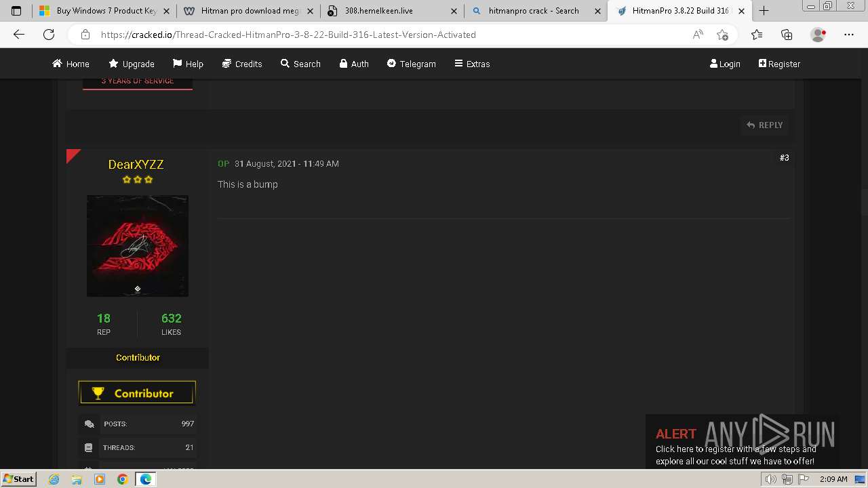
Task: Open forum Search page
Action: [x=300, y=64]
